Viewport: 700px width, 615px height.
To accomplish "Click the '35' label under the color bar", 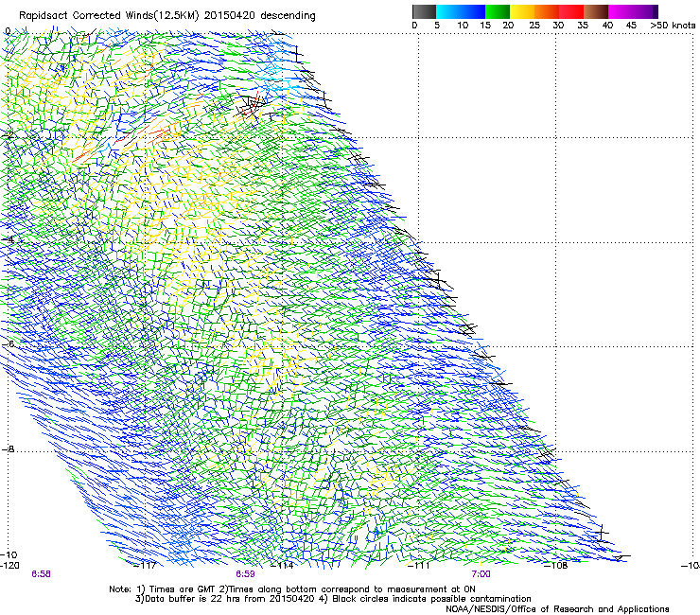I will coord(583,26).
